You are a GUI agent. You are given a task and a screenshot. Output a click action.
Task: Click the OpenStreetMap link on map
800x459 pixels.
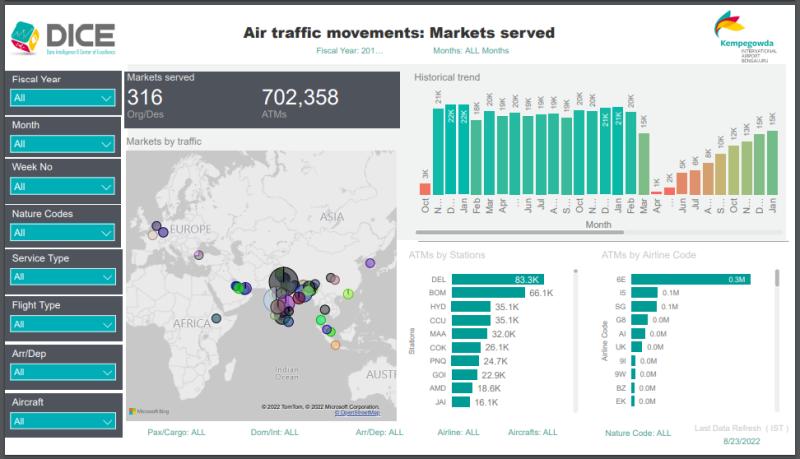pos(357,412)
